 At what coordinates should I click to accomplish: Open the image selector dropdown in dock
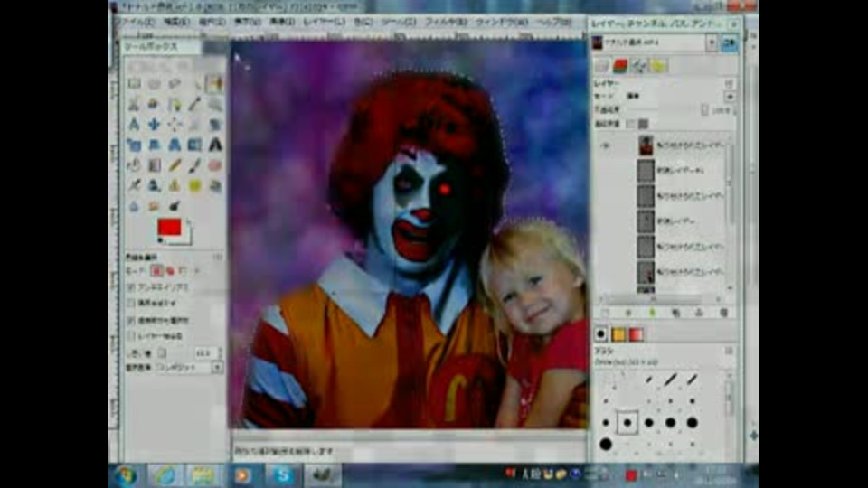pos(712,42)
